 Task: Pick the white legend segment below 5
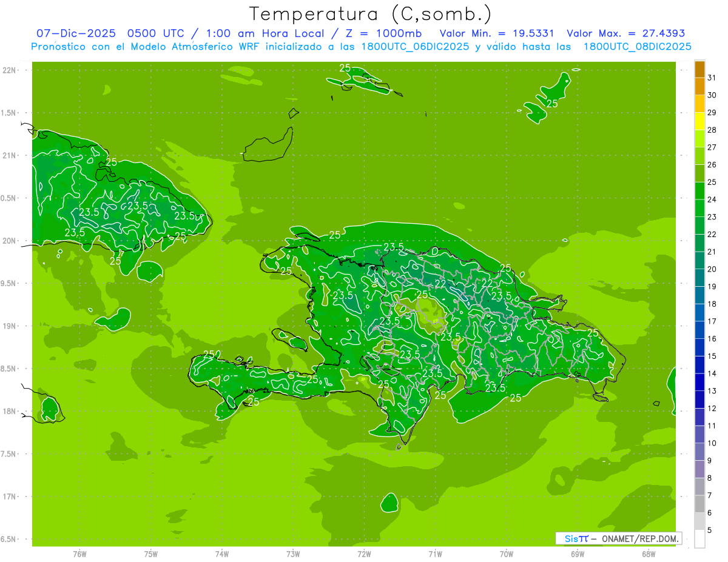point(699,539)
